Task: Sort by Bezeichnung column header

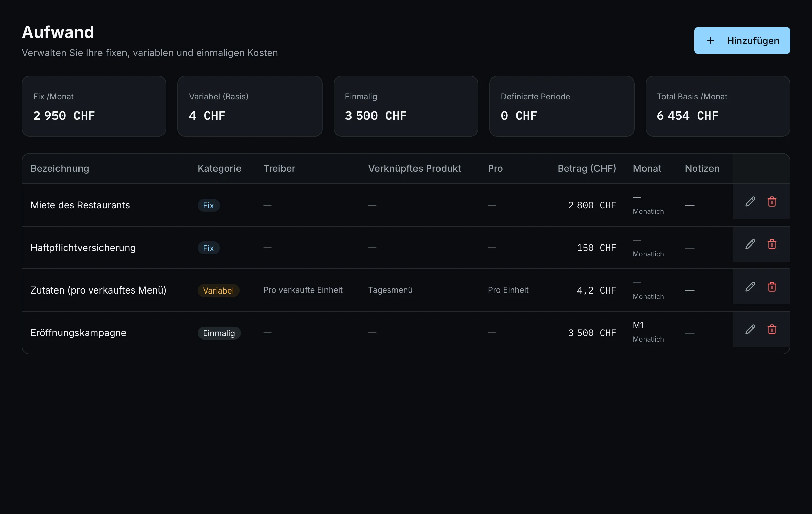Action: [60, 168]
